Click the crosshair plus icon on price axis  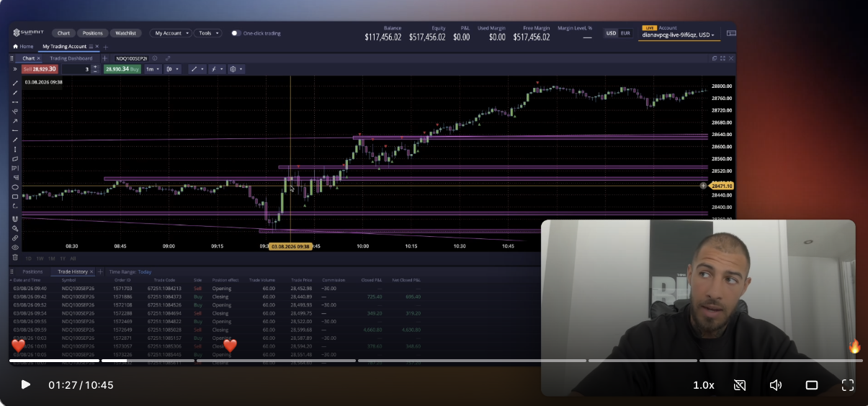pyautogui.click(x=704, y=186)
